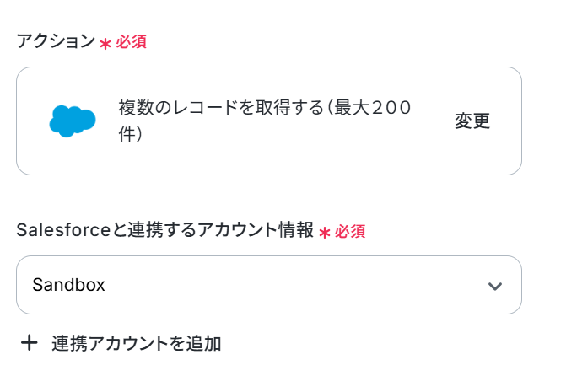Click the Sandbox text in account selector
This screenshot has height=392, width=577.
point(69,285)
